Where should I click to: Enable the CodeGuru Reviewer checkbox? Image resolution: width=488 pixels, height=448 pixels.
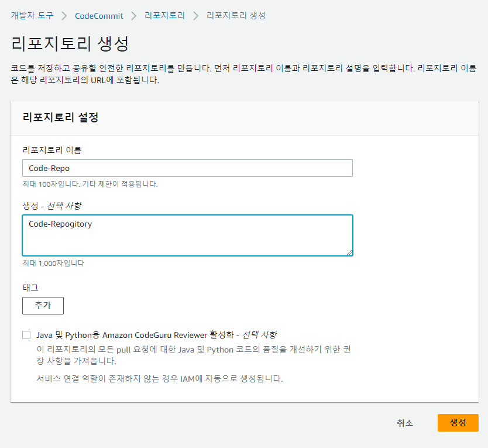coord(26,335)
